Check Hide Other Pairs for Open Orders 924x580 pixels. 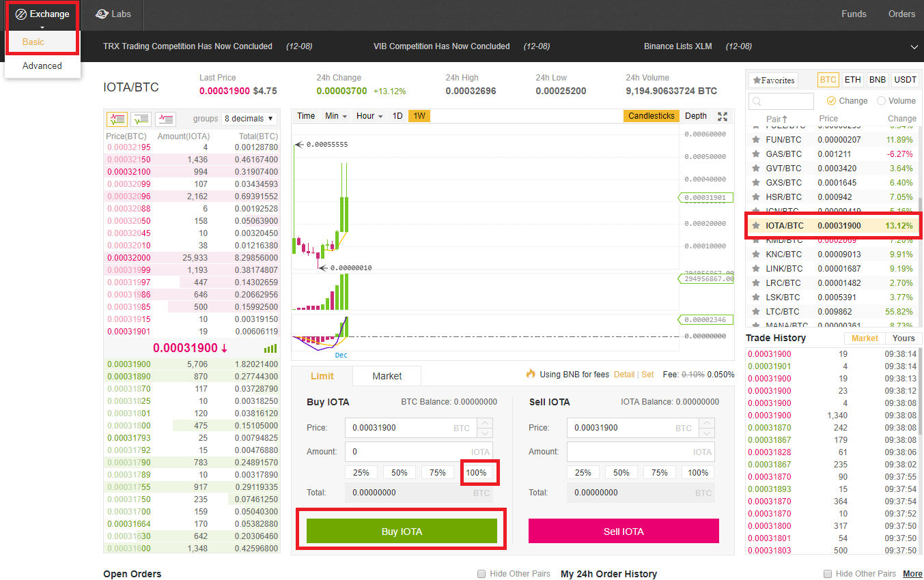pos(481,574)
